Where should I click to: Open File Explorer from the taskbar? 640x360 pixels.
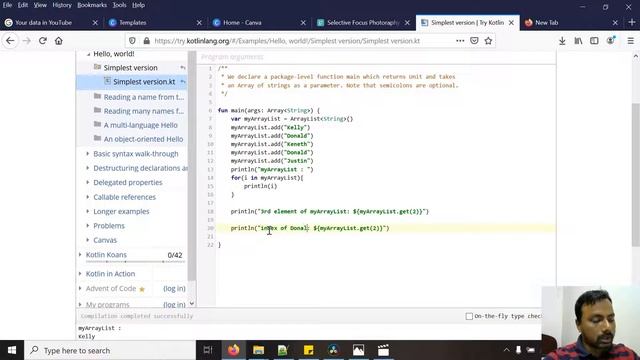(258, 350)
